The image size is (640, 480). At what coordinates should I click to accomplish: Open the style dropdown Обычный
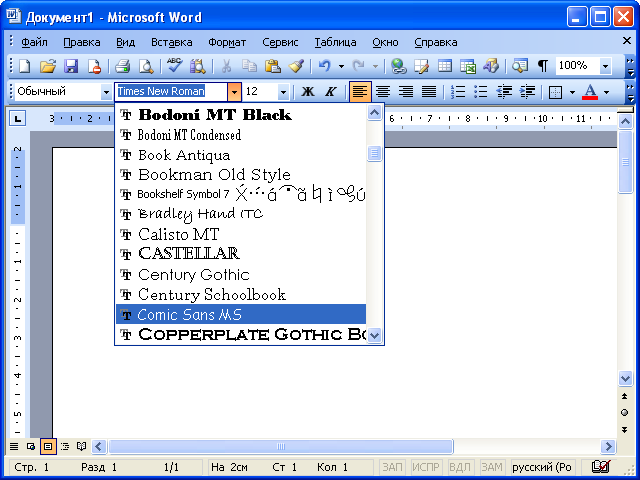(x=106, y=92)
